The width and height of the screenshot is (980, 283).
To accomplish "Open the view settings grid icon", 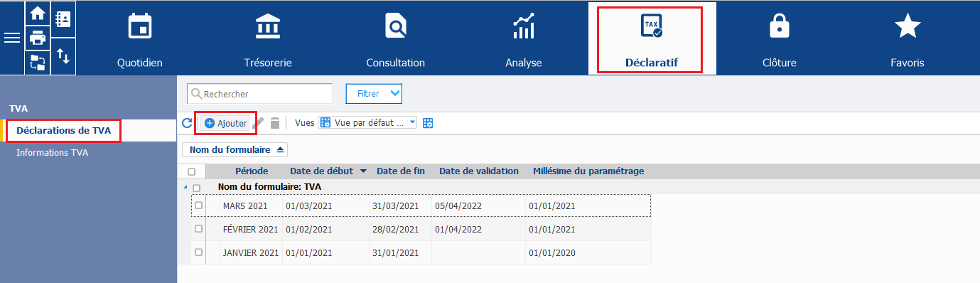I will point(428,123).
